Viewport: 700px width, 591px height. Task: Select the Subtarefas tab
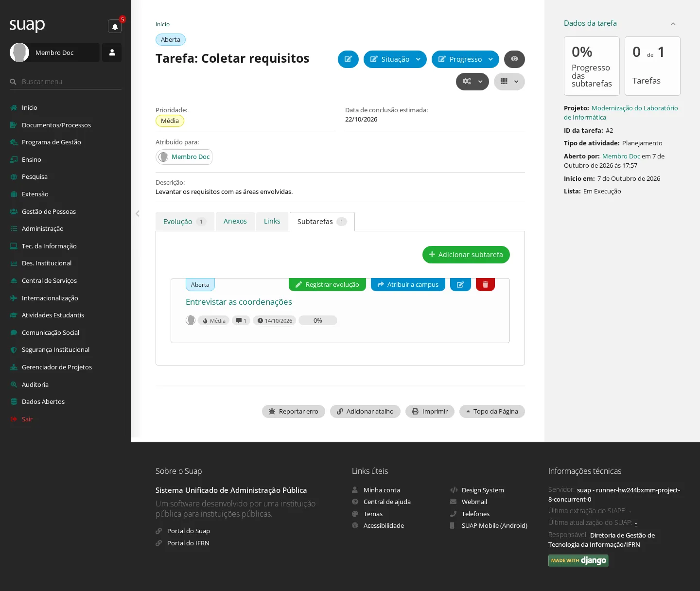click(x=322, y=222)
